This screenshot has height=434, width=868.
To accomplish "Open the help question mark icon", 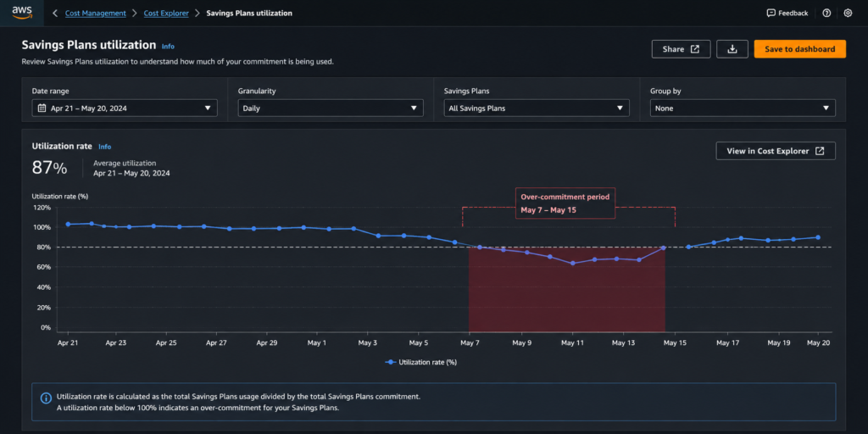I will tap(826, 13).
